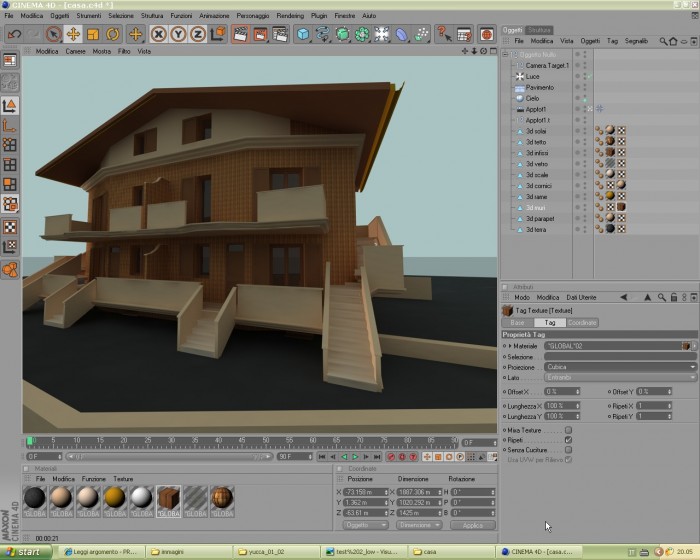Switch world/object coordinate system icon

click(217, 34)
